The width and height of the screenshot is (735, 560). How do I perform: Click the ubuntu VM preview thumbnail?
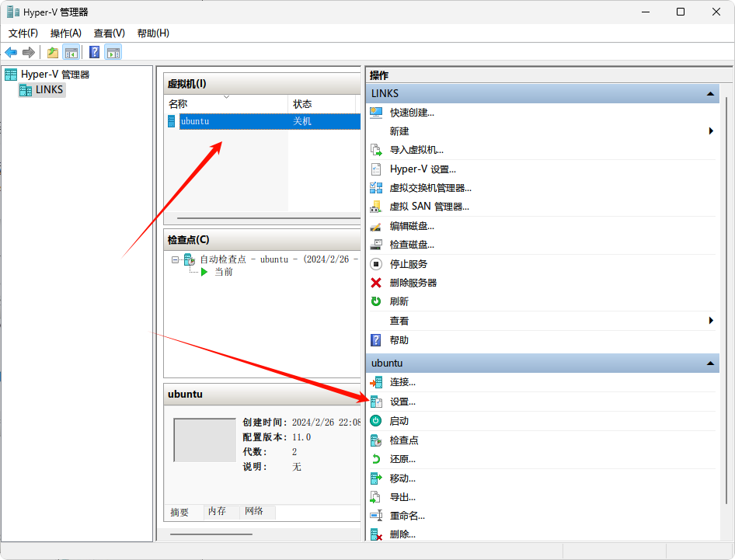point(205,440)
